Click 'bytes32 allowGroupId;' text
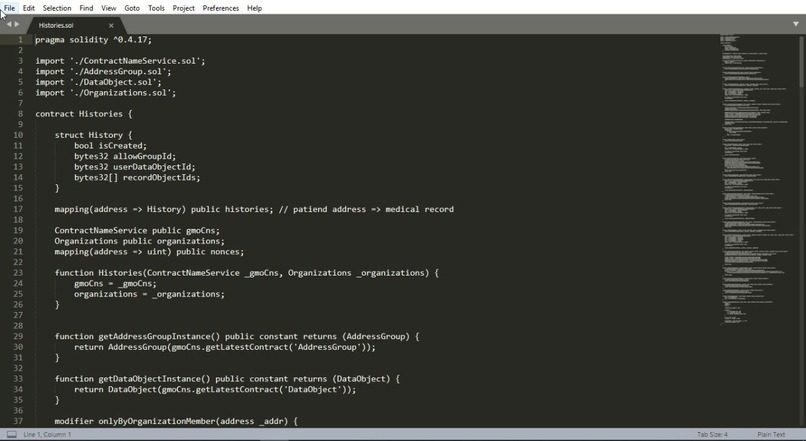Viewport: 806px width, 441px height. click(x=125, y=156)
